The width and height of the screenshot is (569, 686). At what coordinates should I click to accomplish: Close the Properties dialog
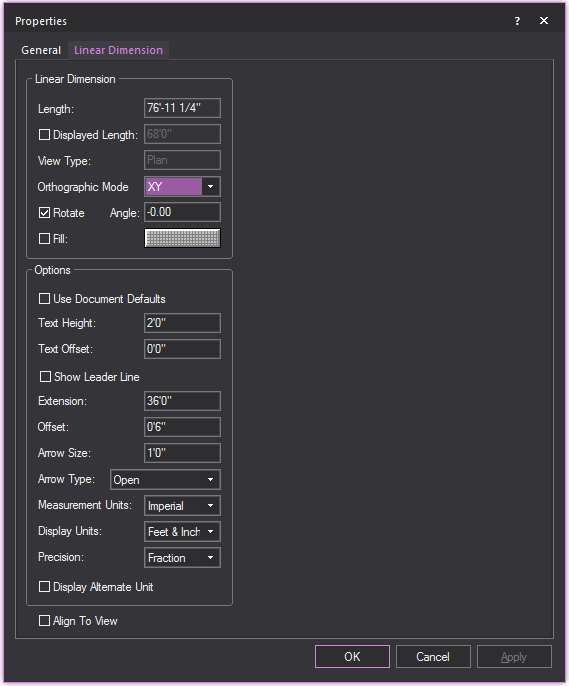coord(544,21)
